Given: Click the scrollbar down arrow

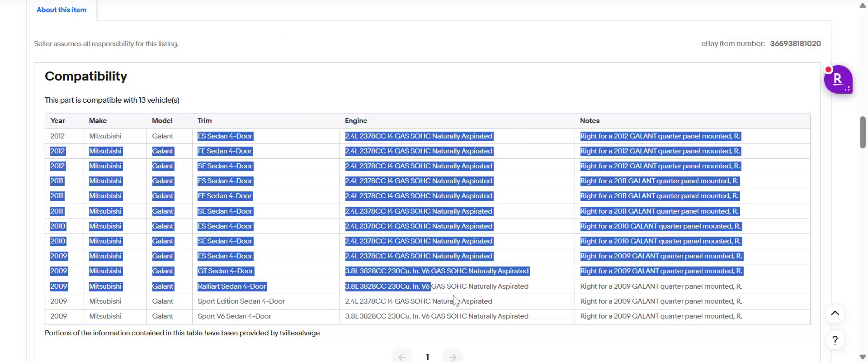Looking at the screenshot, I should (863, 357).
